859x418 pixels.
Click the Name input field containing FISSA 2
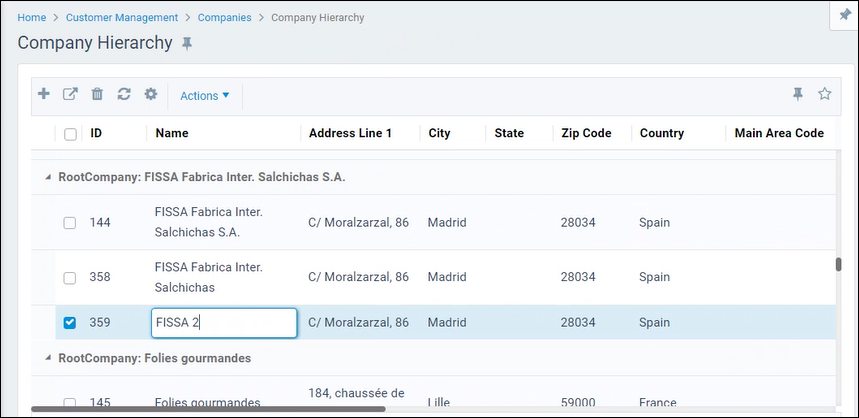(x=224, y=323)
